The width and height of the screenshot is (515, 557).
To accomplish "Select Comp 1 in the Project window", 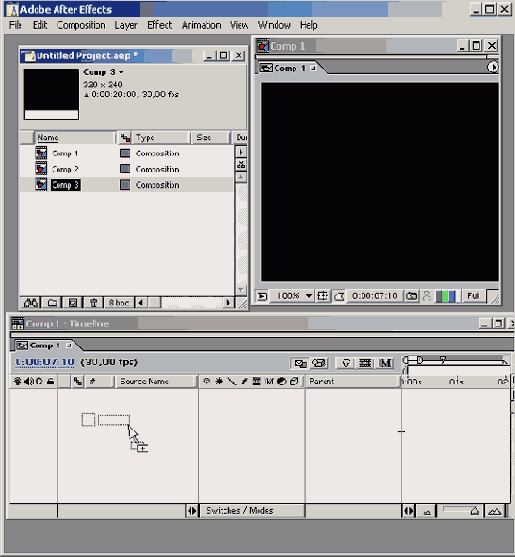I will coord(65,153).
